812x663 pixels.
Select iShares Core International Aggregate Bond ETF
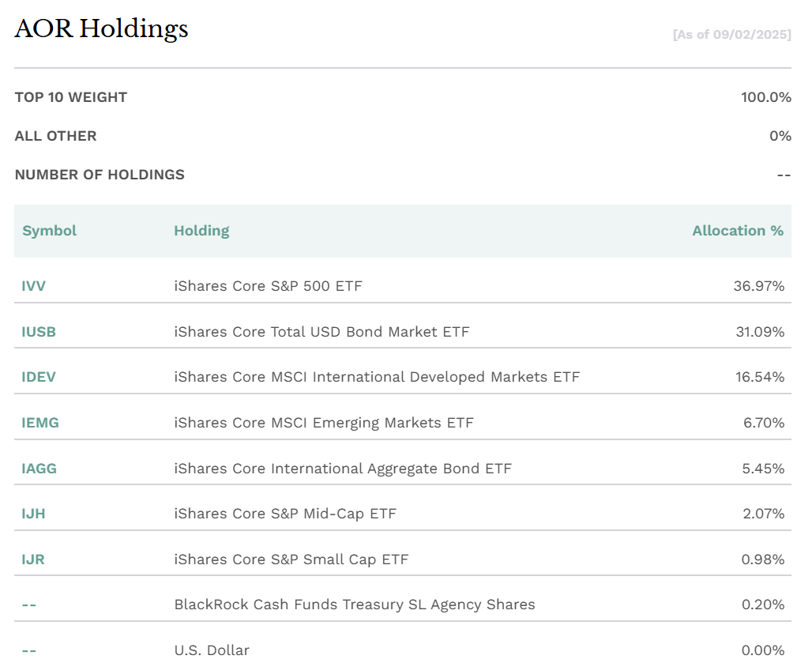tap(342, 469)
